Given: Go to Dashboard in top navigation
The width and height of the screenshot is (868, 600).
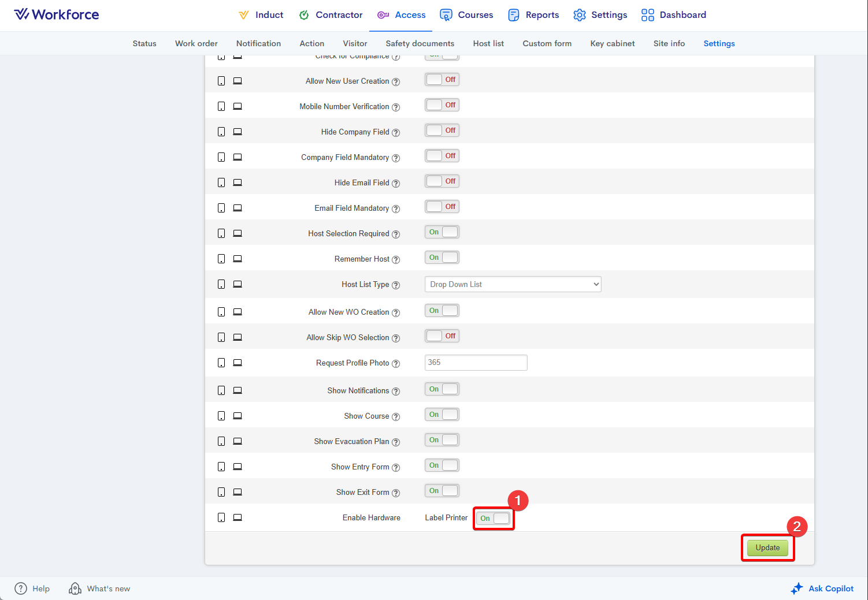Looking at the screenshot, I should point(674,15).
